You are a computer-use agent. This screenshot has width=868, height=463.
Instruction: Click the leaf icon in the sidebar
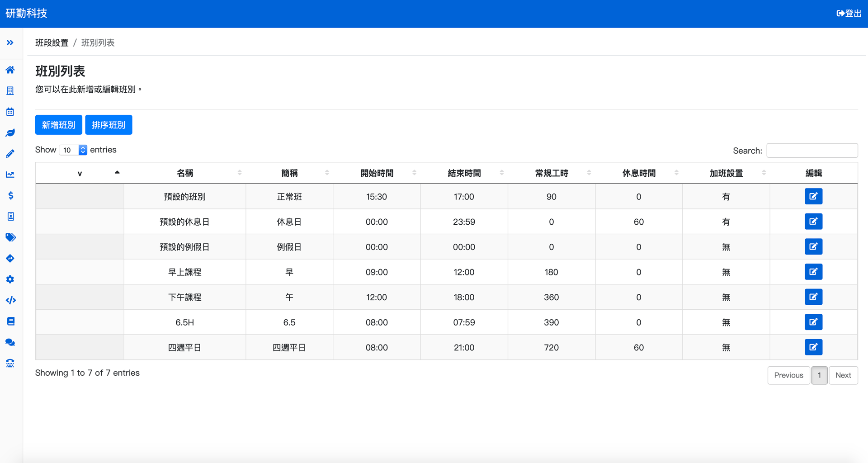point(10,132)
